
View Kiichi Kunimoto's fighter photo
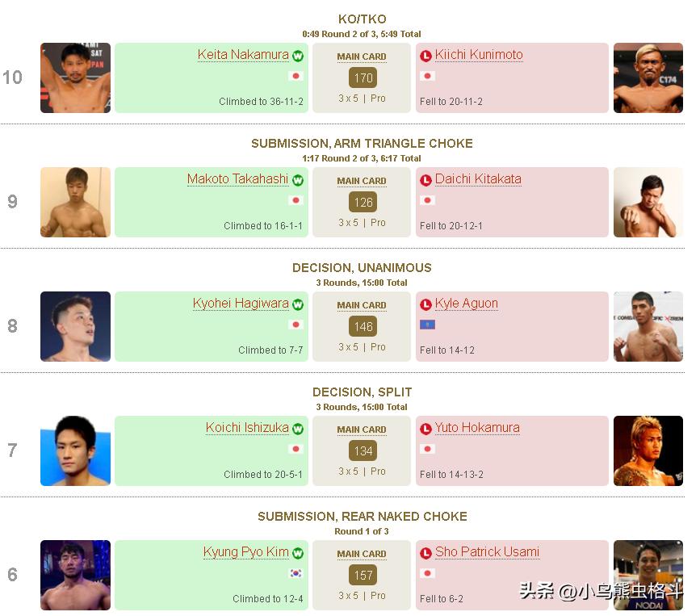tap(648, 78)
